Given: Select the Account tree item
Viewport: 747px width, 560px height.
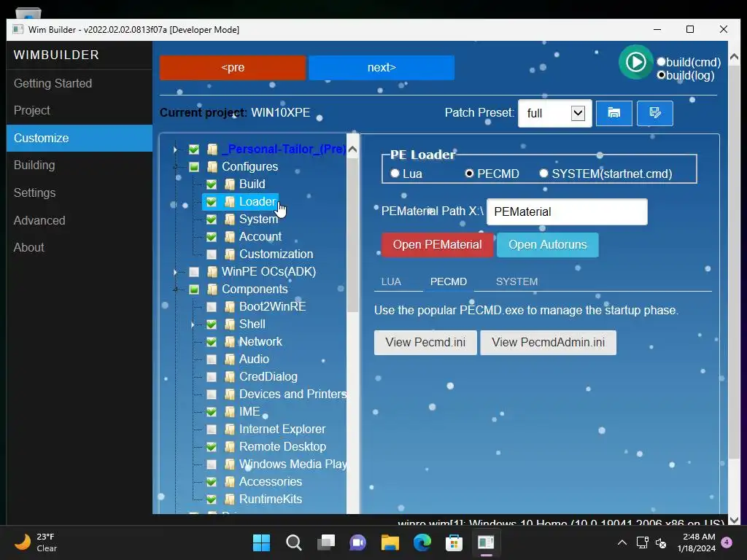Looking at the screenshot, I should [260, 237].
